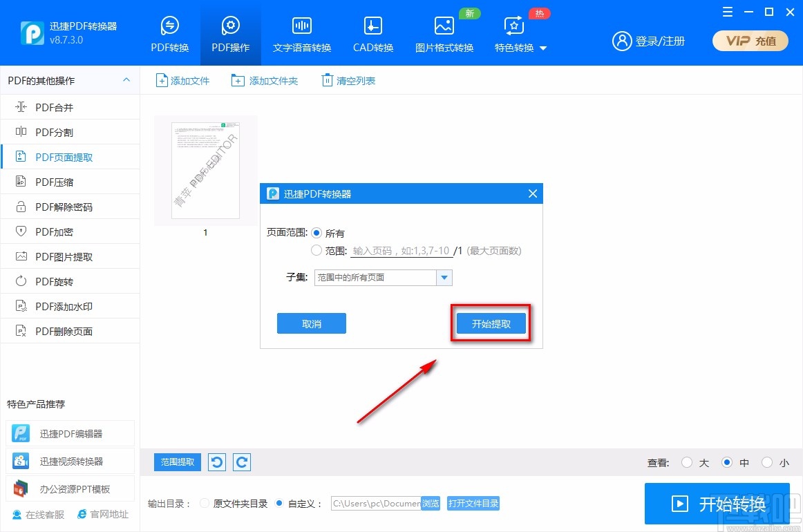The height and width of the screenshot is (532, 803).
Task: Set thumbnail view to 小
Action: (x=766, y=462)
